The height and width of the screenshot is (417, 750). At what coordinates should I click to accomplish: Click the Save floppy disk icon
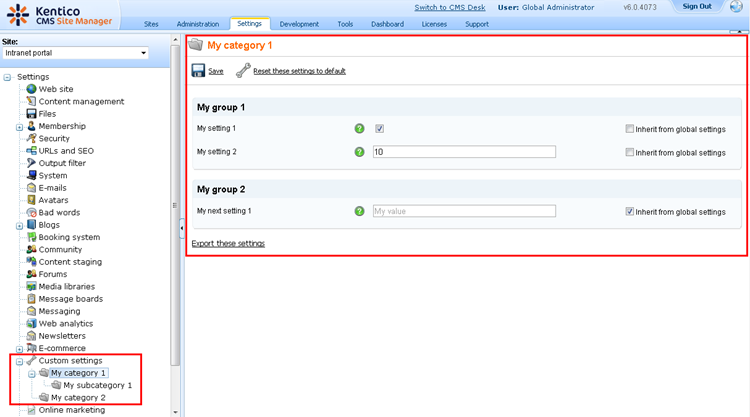198,71
